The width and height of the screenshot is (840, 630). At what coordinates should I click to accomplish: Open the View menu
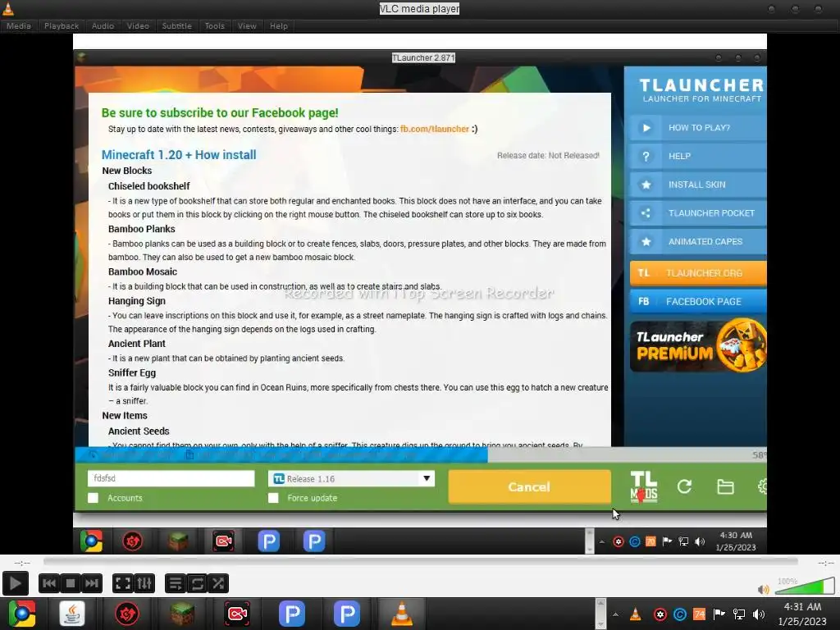[x=247, y=25]
